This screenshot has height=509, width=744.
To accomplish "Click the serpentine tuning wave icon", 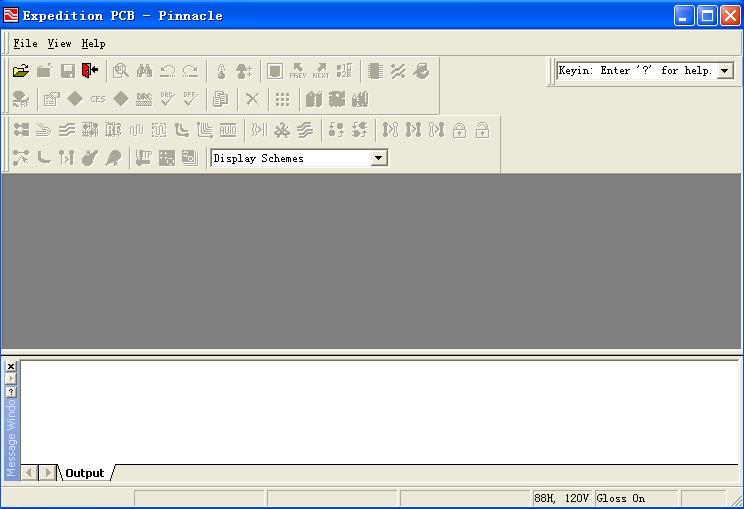I will (x=136, y=130).
